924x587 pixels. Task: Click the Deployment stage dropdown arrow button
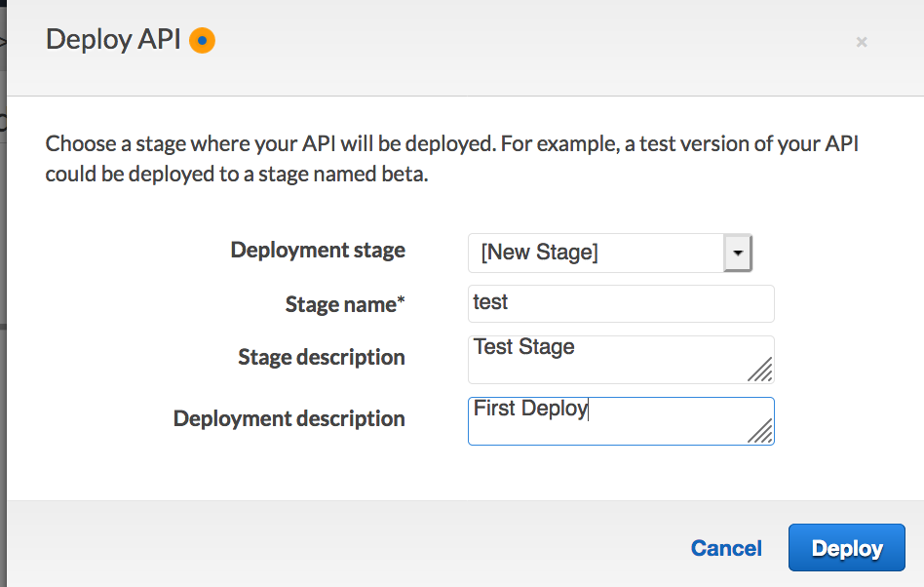pyautogui.click(x=738, y=254)
